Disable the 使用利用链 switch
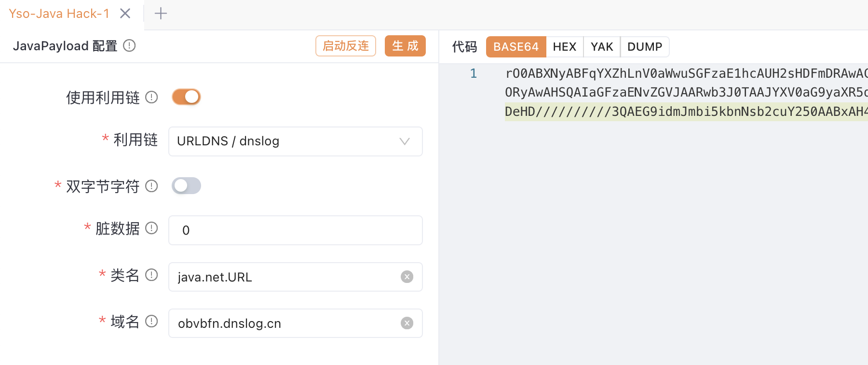The height and width of the screenshot is (365, 868). pyautogui.click(x=186, y=97)
